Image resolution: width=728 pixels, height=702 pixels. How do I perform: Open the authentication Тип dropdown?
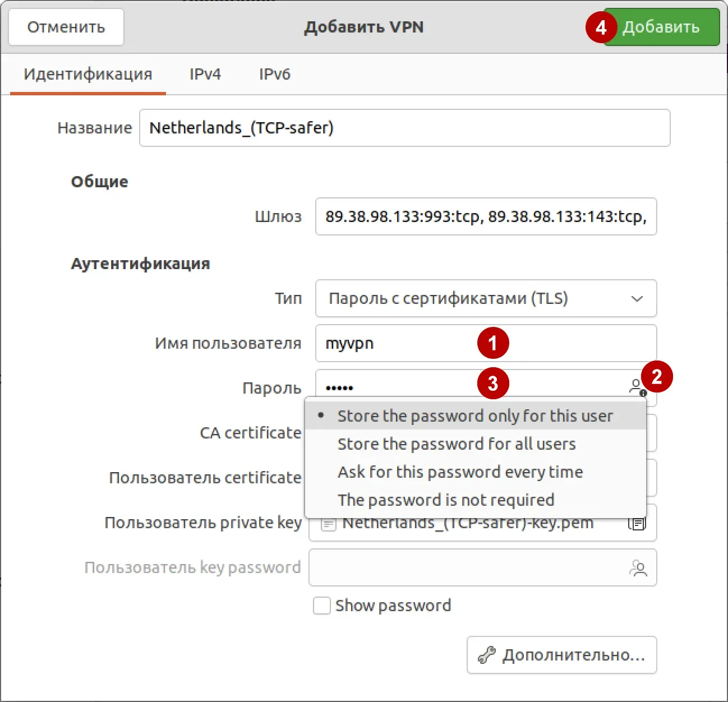click(x=486, y=298)
